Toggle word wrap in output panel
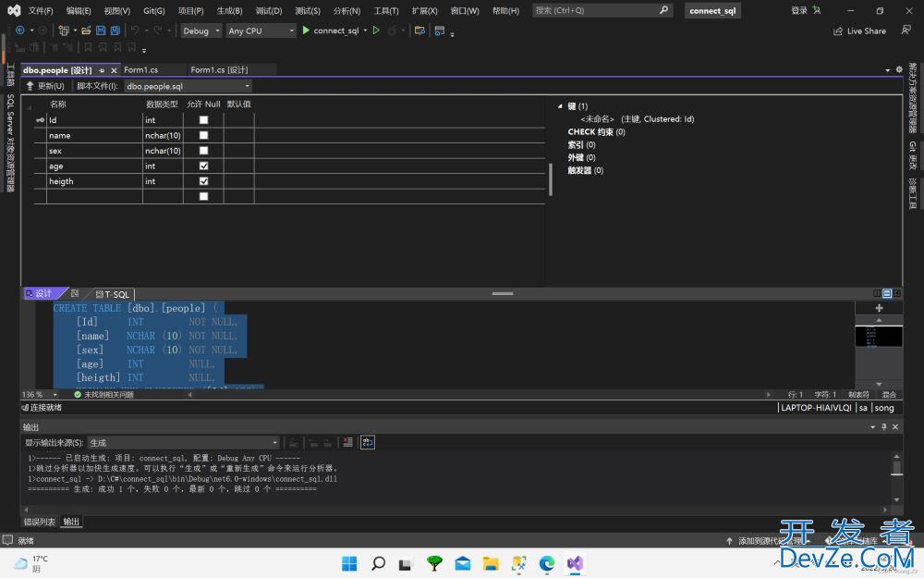 point(368,442)
